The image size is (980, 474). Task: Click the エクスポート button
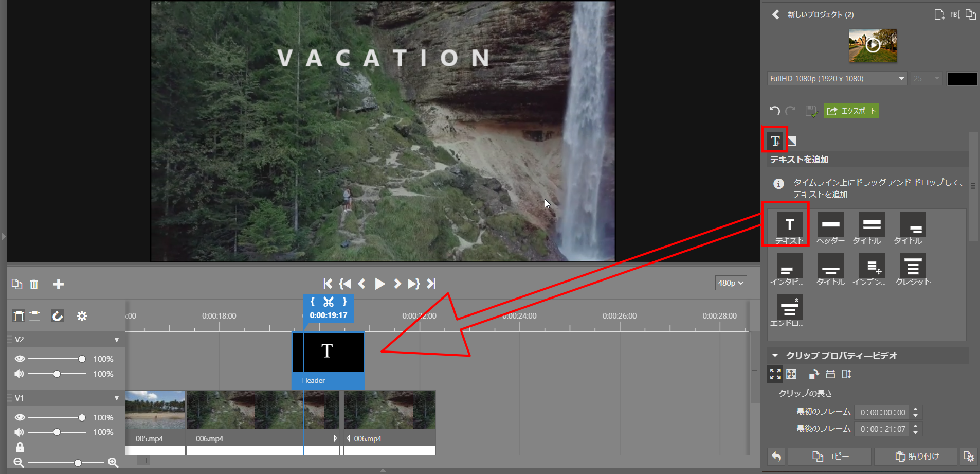[851, 111]
